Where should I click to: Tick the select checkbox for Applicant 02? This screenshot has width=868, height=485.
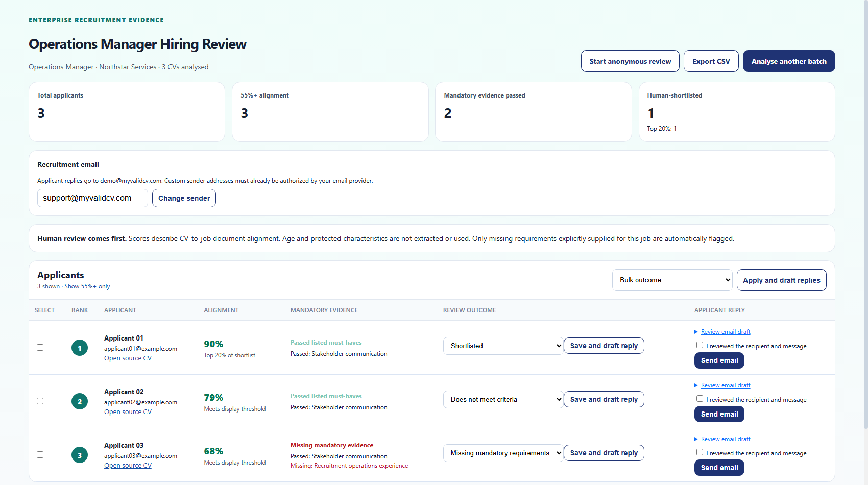[40, 401]
